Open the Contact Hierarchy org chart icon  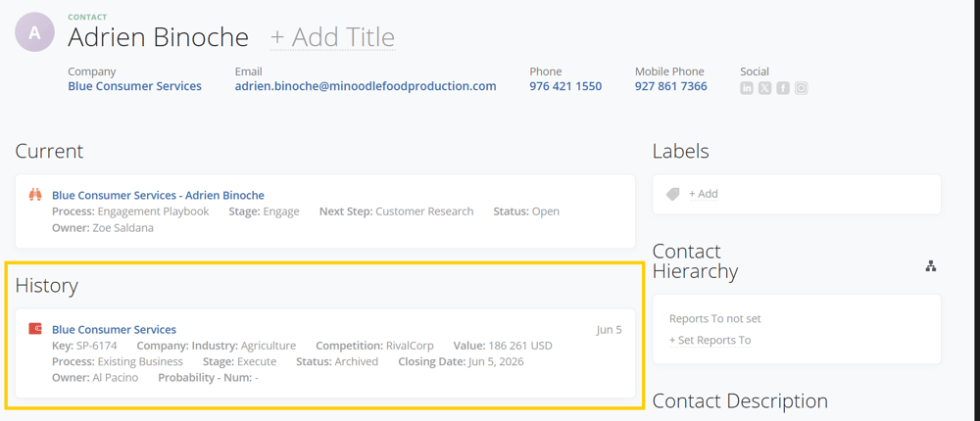(x=931, y=266)
